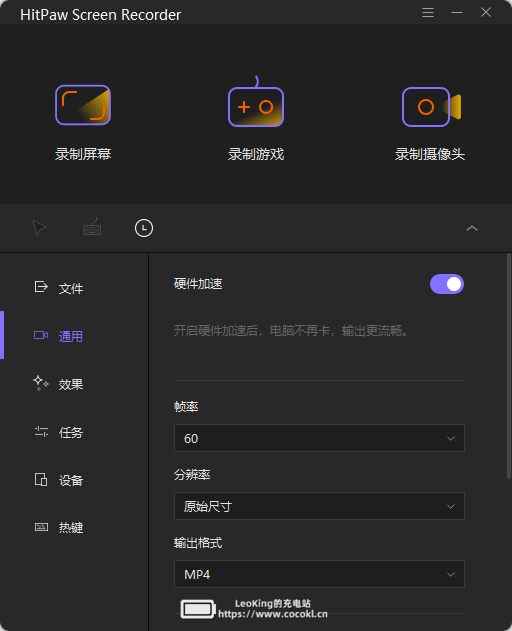Open the 帧率 frame rate dropdown showing 60
This screenshot has height=631, width=512.
point(319,438)
